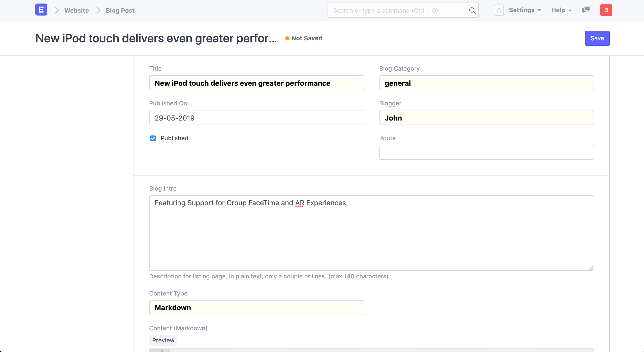
Task: Click into the Blog Intro text area
Action: click(371, 233)
